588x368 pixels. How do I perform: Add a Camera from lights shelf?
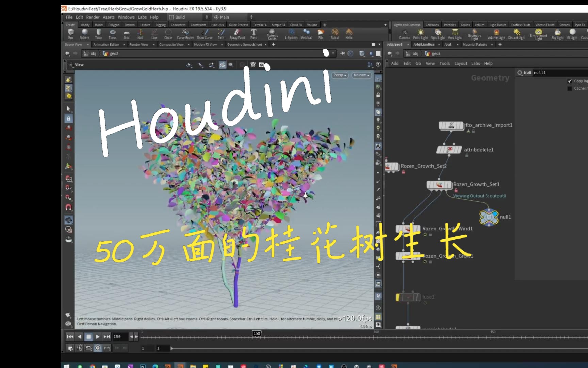click(404, 34)
